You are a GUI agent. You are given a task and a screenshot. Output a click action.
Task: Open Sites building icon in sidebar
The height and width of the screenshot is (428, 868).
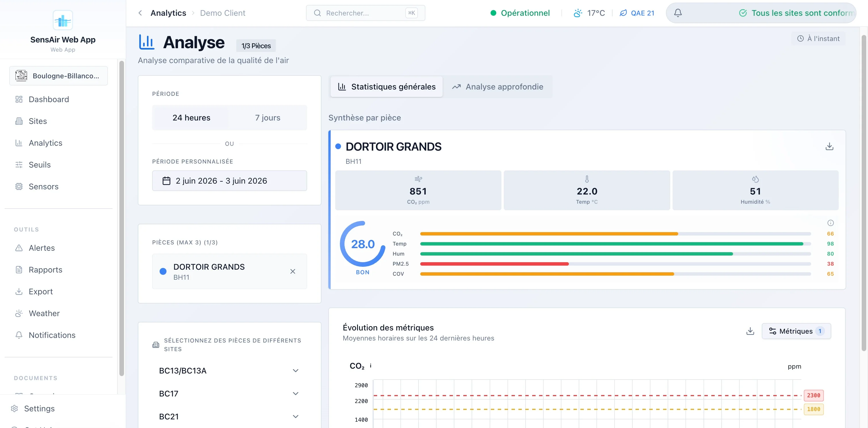click(x=19, y=121)
